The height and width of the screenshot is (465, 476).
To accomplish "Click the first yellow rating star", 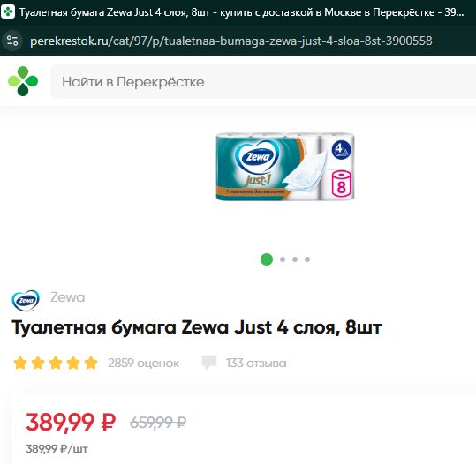I will click(20, 363).
